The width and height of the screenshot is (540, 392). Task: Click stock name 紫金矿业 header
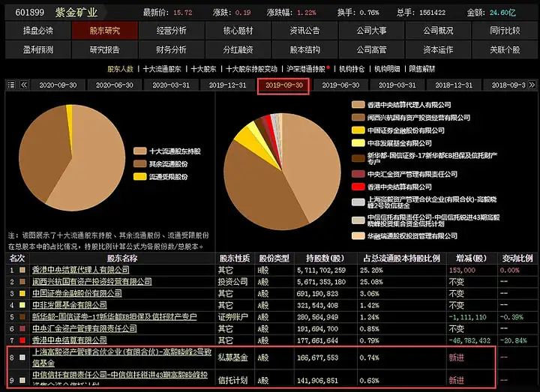[76, 13]
